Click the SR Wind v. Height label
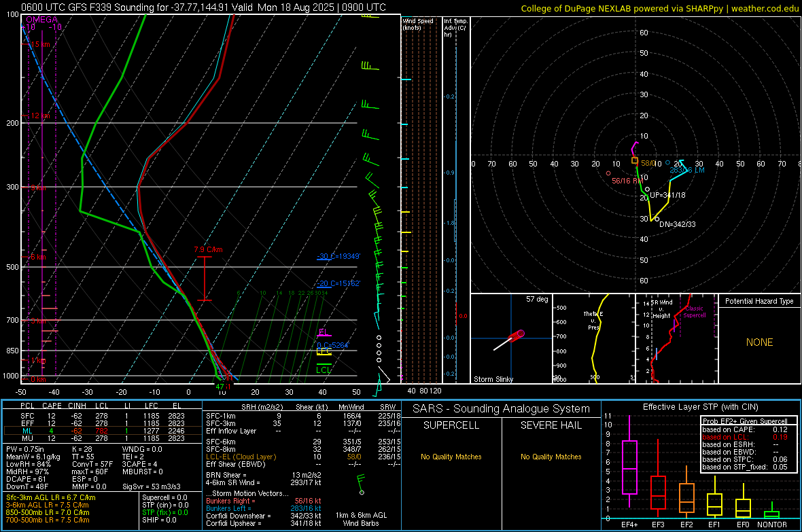Screen dimensions: 802x532 coord(661,309)
